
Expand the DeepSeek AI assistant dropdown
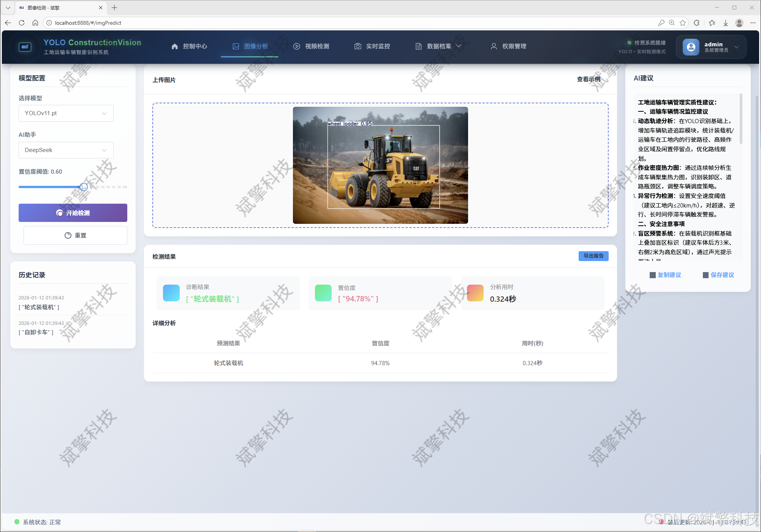click(66, 150)
